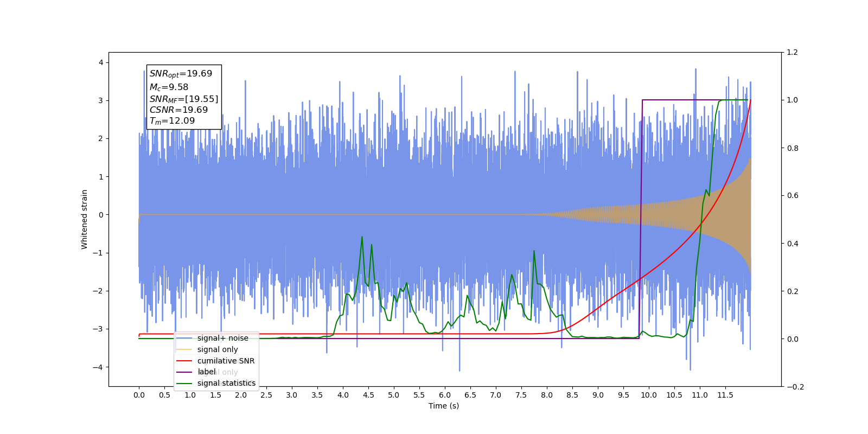Click the green signal statistics legend line

pyautogui.click(x=184, y=384)
